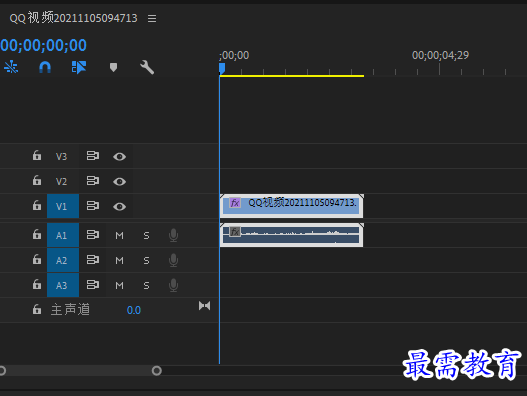Image resolution: width=527 pixels, height=396 pixels.
Task: Click the master track output icon
Action: click(204, 306)
